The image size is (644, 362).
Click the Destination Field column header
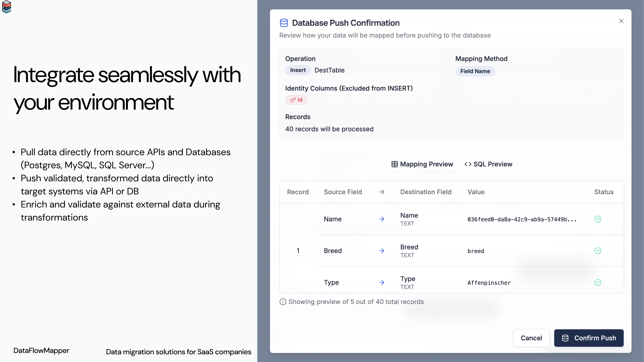(x=426, y=192)
